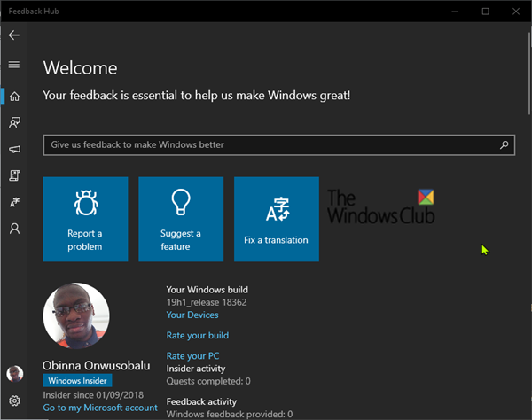Open Announcements megaphone icon
This screenshot has height=420, width=532.
[x=14, y=149]
